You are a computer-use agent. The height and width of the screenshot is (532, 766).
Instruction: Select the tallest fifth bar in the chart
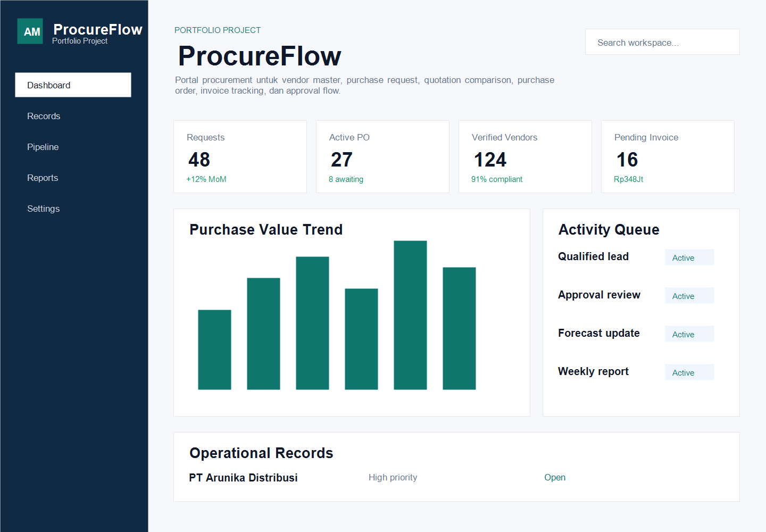pyautogui.click(x=410, y=315)
